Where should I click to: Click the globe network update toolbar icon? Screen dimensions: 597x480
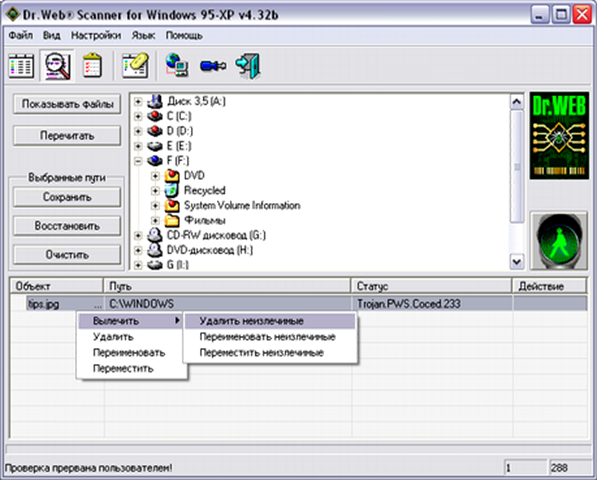tap(177, 65)
